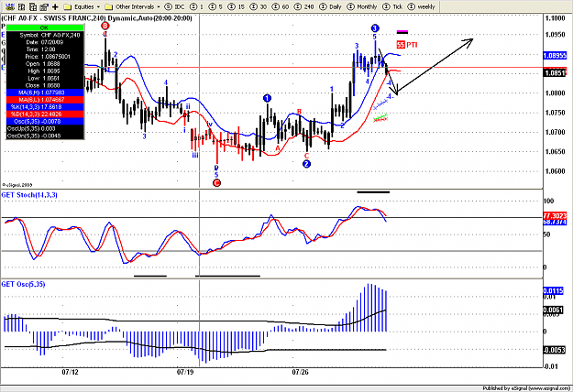573x392 pixels.
Task: Click the Symbol row in data window
Action: point(45,35)
